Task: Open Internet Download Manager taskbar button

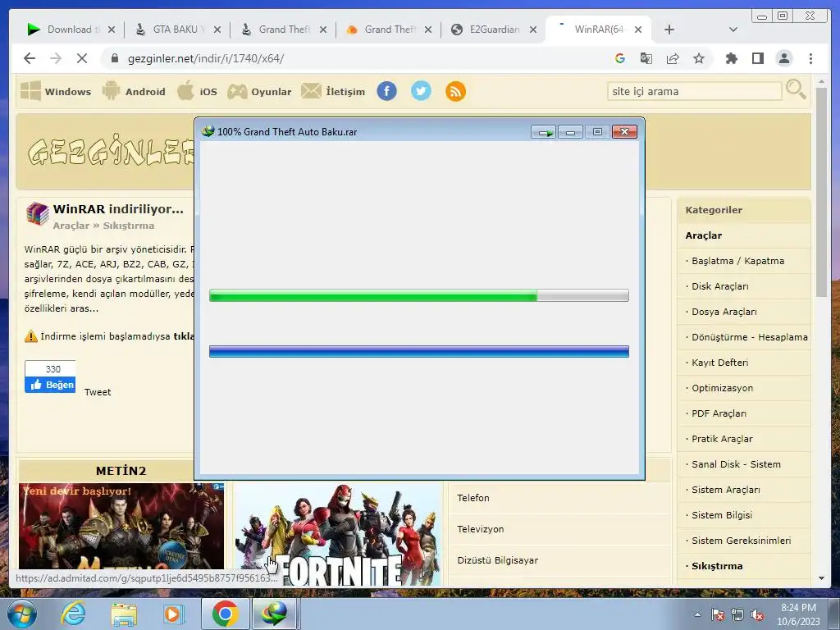Action: click(x=274, y=614)
